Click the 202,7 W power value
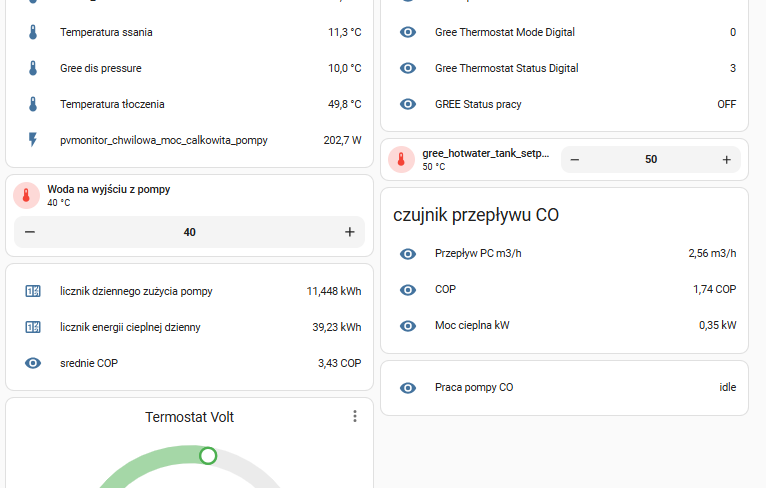Screen dimensions: 766x488 [342, 140]
